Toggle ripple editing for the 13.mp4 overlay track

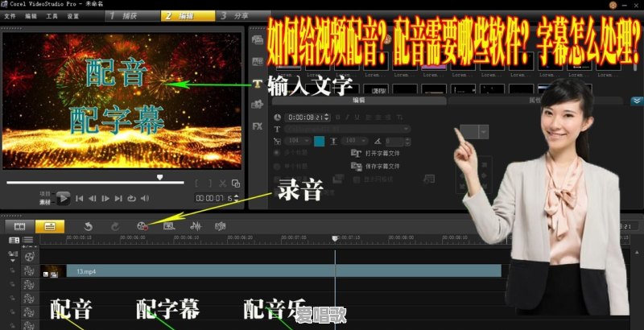point(12,270)
